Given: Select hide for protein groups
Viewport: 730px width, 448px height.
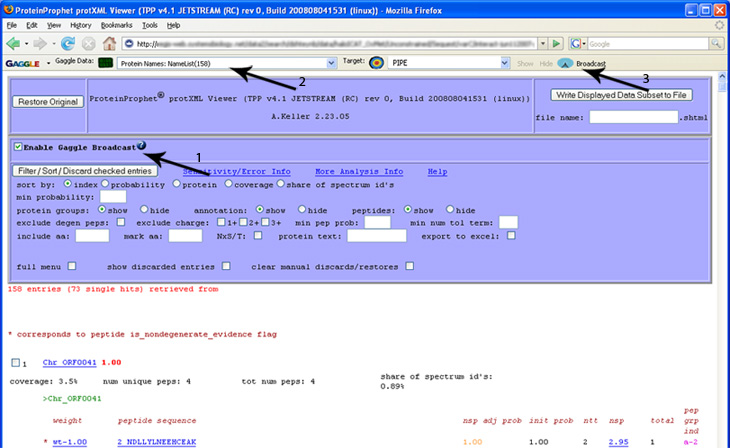Looking at the screenshot, I should tap(144, 210).
